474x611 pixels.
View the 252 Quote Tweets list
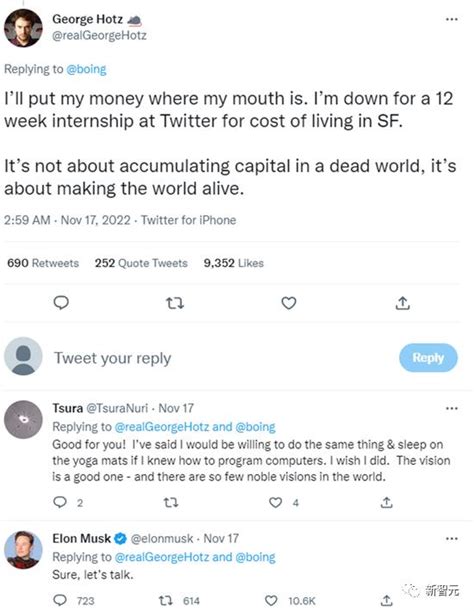(141, 263)
